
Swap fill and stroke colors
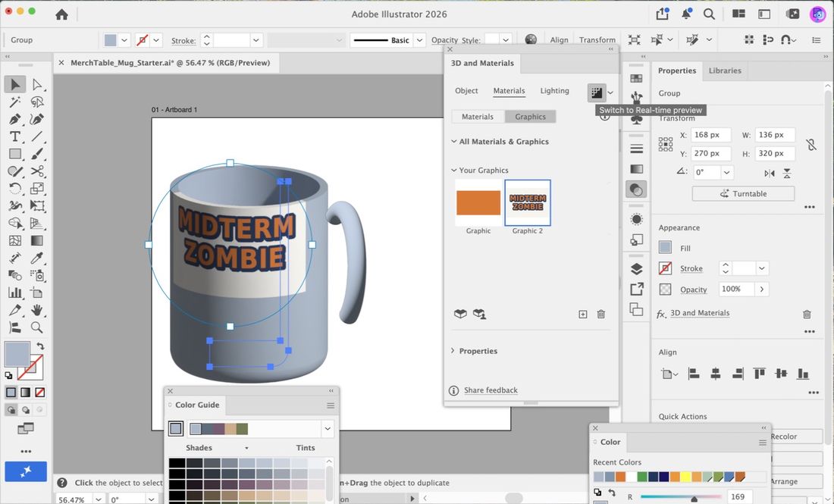point(40,346)
